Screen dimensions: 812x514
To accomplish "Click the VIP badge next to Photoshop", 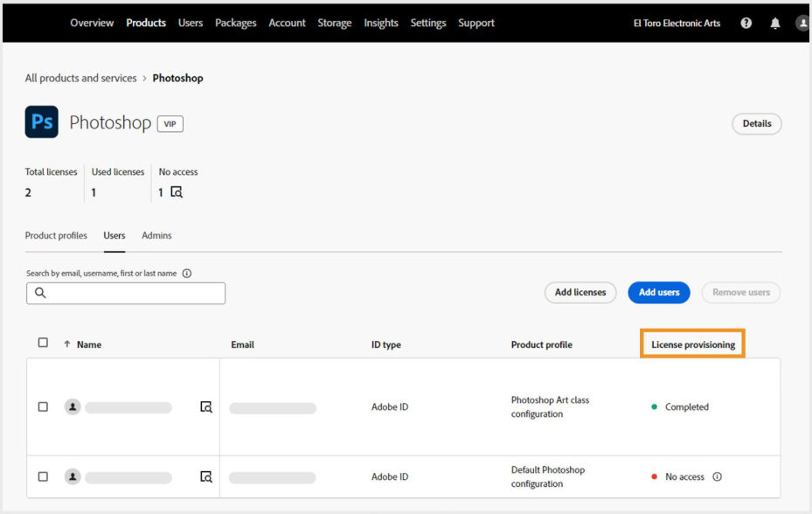I will (x=170, y=124).
